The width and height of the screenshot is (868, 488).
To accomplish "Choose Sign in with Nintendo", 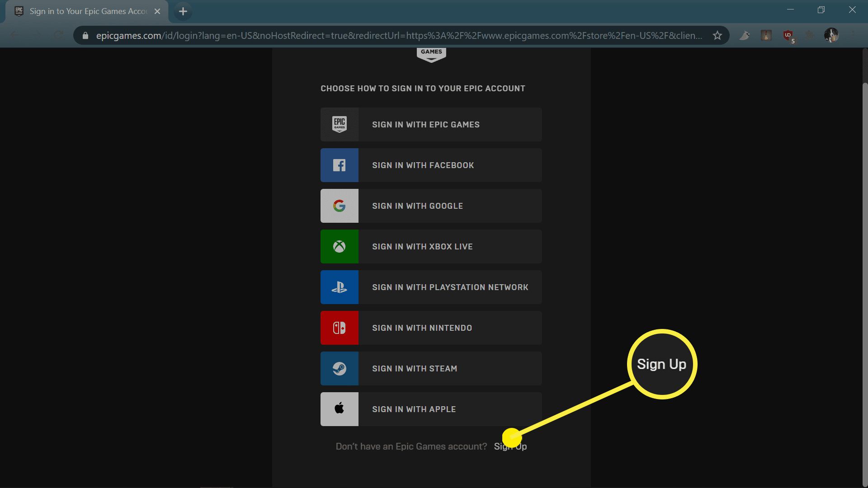I will (431, 328).
